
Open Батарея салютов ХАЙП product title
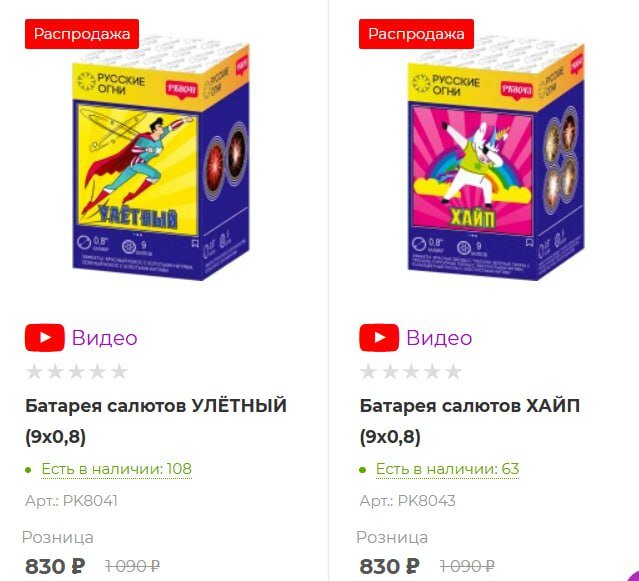[x=469, y=421]
